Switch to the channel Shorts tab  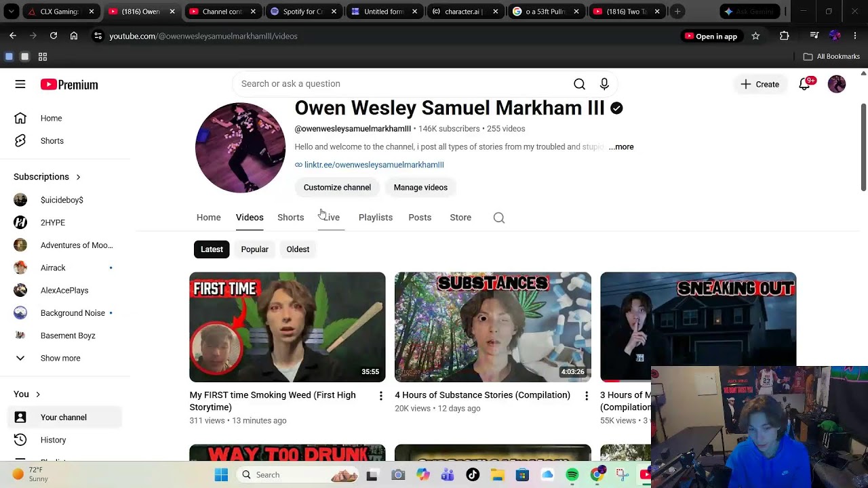click(x=291, y=218)
